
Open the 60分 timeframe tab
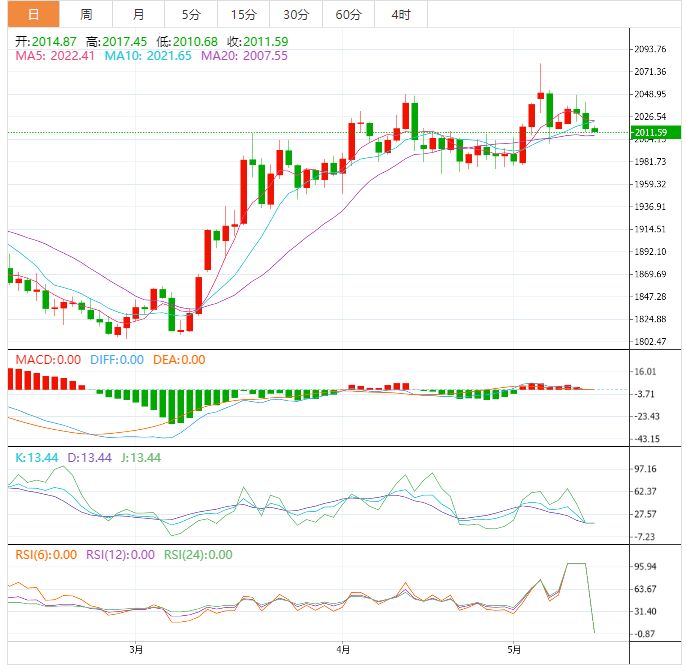[x=348, y=14]
